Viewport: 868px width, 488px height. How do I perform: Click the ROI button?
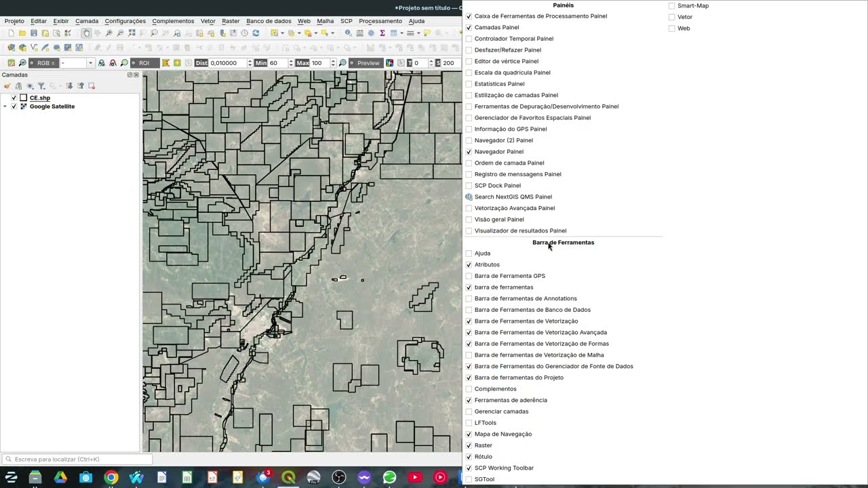pyautogui.click(x=145, y=63)
